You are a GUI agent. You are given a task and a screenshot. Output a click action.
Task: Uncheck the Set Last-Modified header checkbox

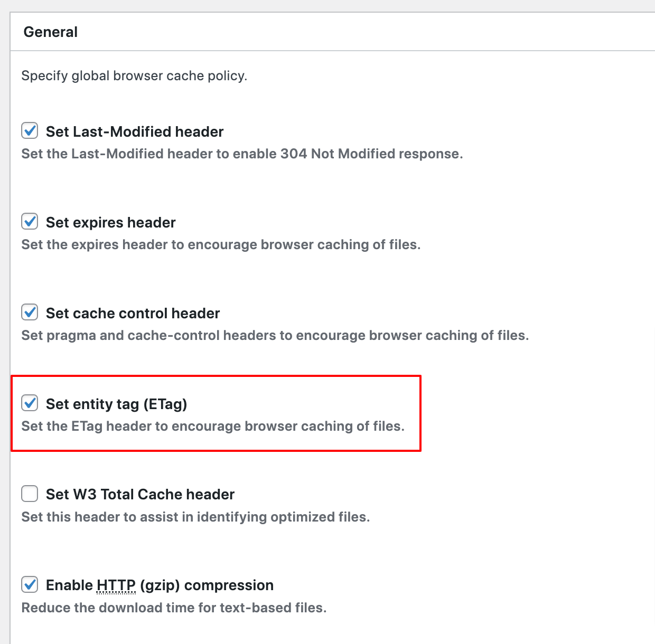click(30, 130)
